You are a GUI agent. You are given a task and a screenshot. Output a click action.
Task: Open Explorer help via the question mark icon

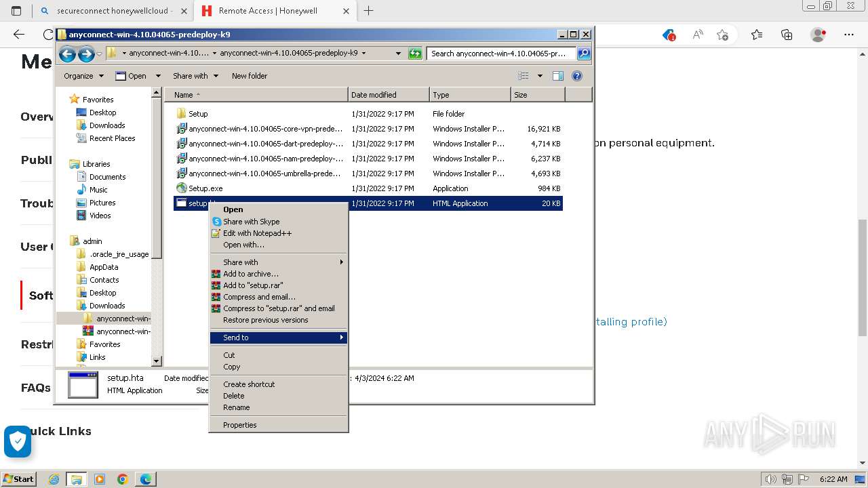(x=577, y=76)
